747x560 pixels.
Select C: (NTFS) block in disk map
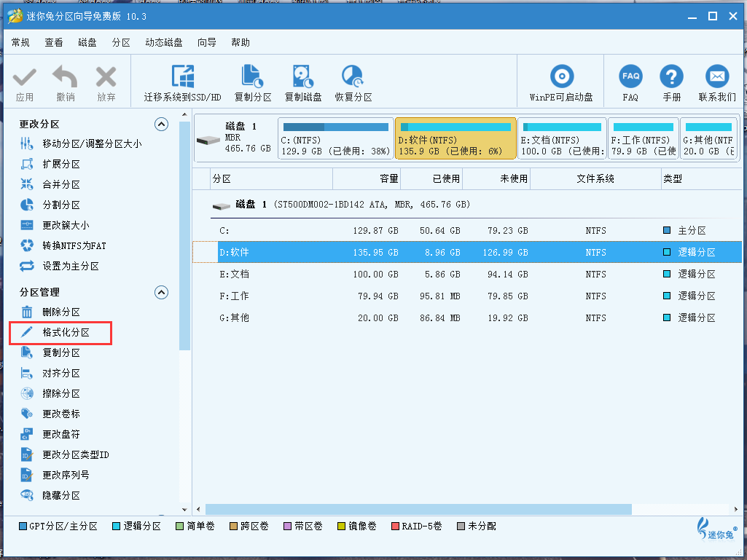click(x=336, y=138)
